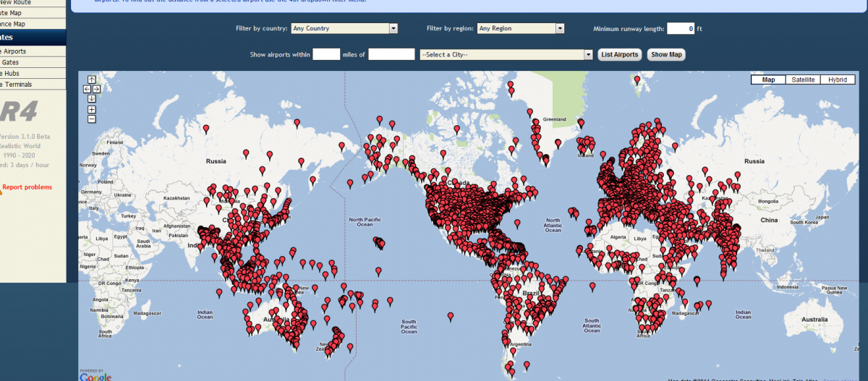Screen dimensions: 868x381
Task: Pan the map up with the arrow
Action: tap(92, 80)
